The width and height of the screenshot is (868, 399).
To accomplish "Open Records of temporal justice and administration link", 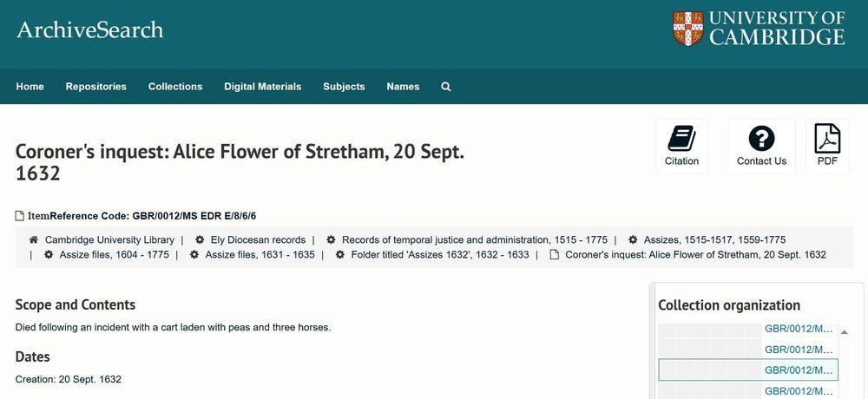I will point(475,239).
